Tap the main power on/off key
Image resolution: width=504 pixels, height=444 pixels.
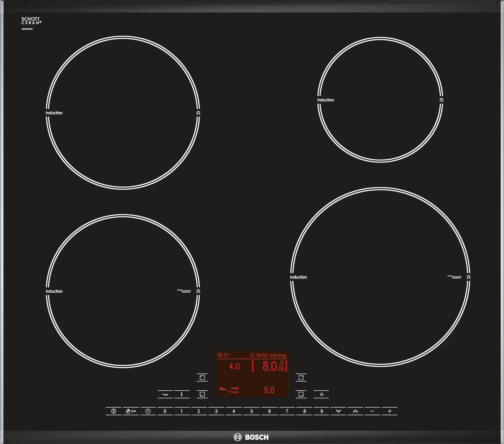113,411
